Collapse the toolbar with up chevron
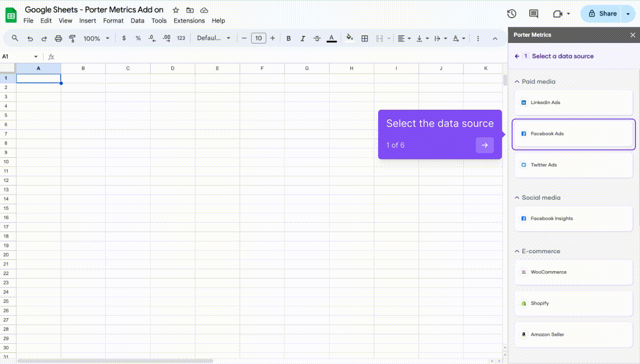 pos(495,38)
